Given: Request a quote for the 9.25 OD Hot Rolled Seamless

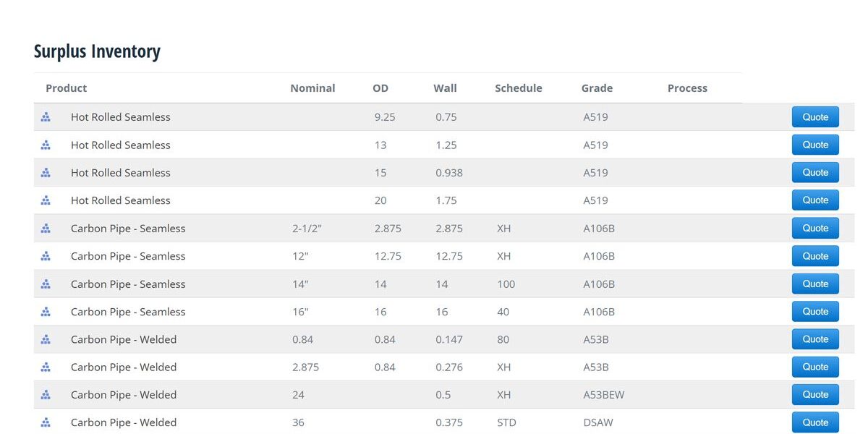Looking at the screenshot, I should click(x=815, y=117).
